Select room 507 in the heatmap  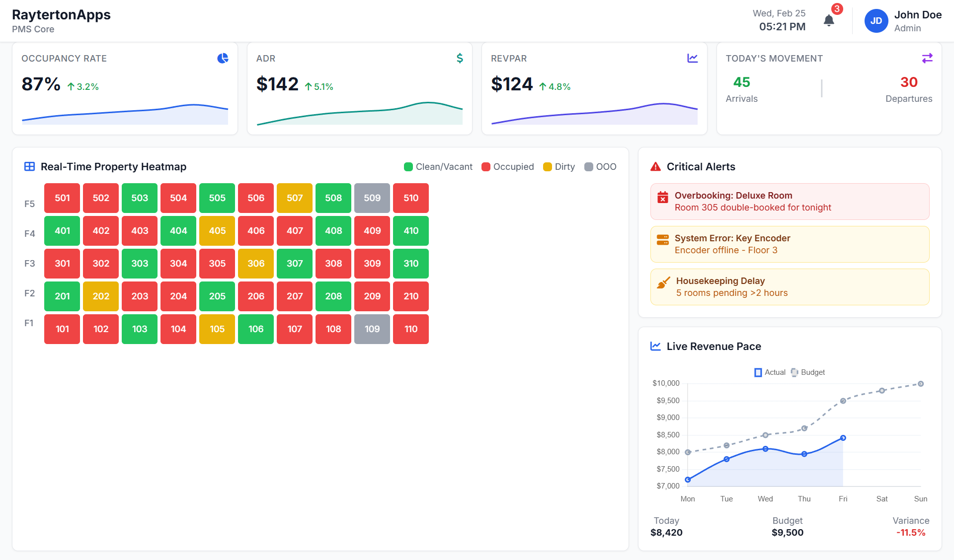(295, 198)
